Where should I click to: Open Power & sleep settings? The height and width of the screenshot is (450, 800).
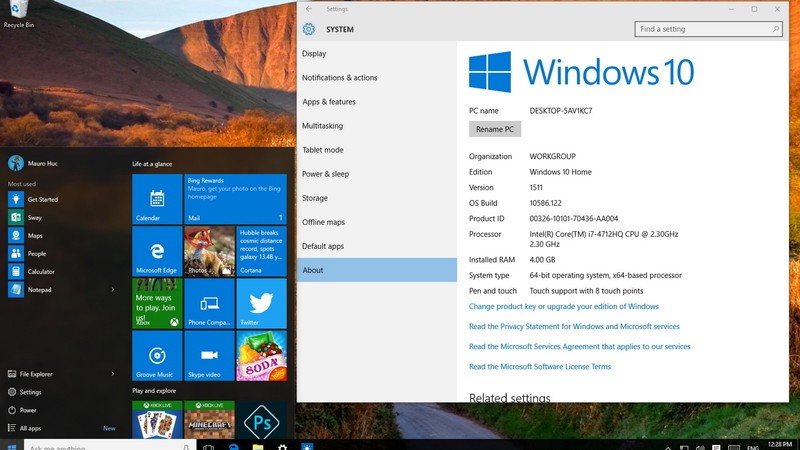[377, 174]
